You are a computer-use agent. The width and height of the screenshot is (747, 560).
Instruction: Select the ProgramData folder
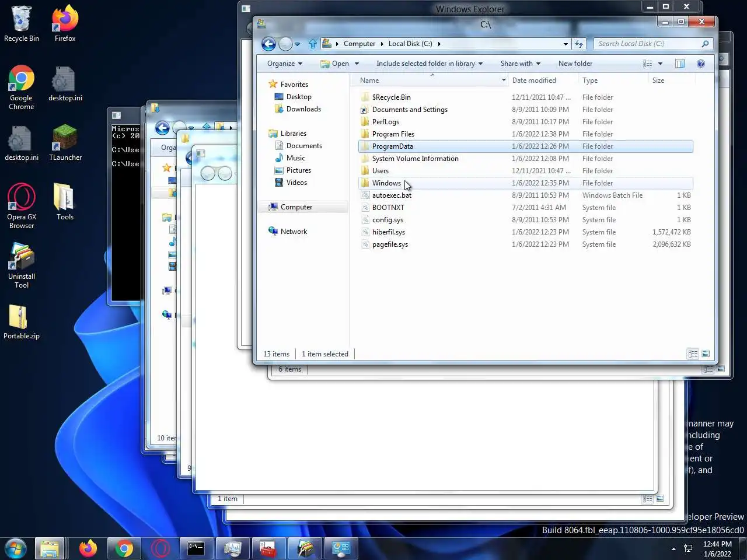[525, 146]
